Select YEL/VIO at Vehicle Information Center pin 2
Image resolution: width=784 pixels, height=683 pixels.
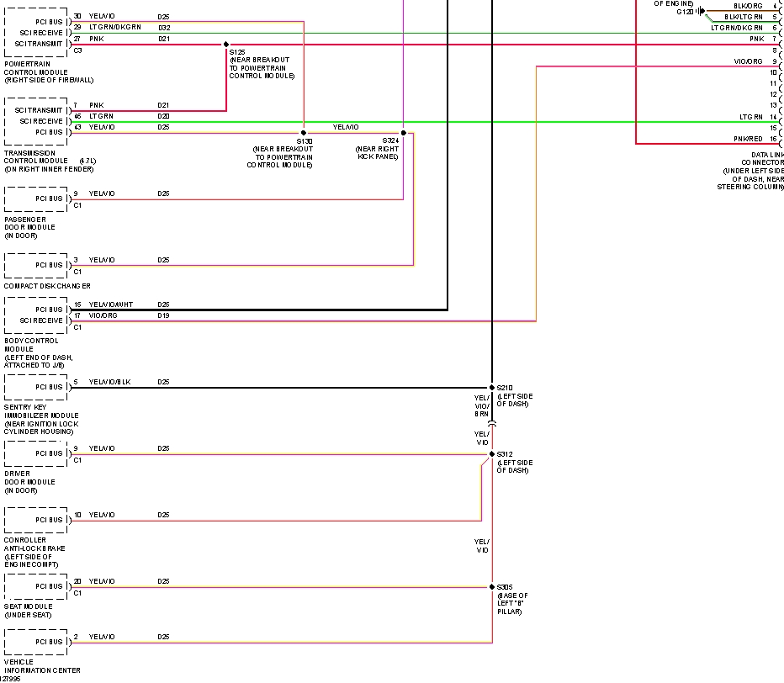click(102, 637)
